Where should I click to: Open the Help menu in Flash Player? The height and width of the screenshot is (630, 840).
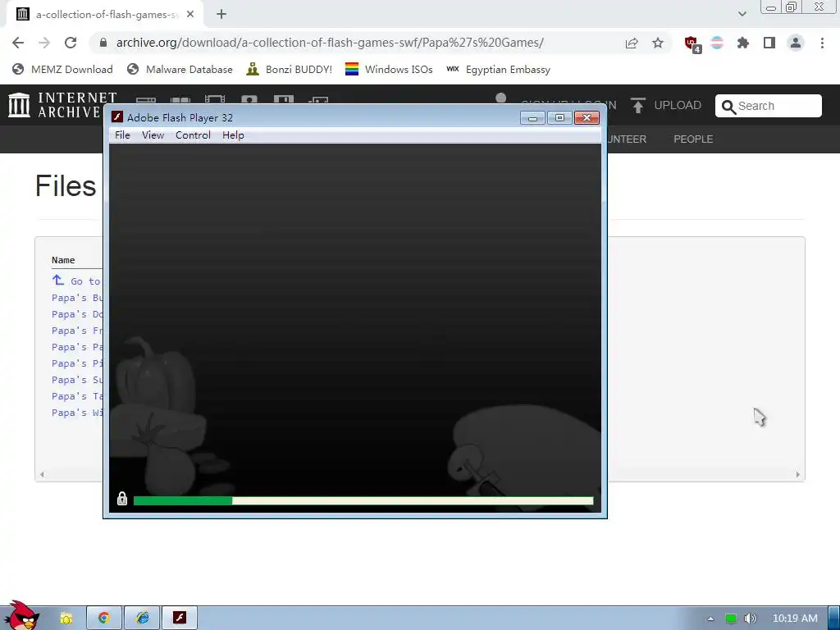[233, 135]
